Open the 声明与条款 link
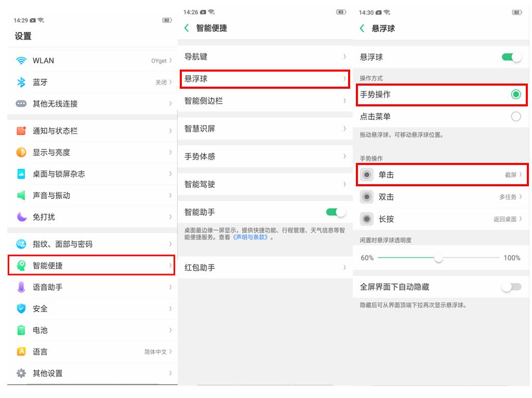This screenshot has height=398, width=532. 250,237
